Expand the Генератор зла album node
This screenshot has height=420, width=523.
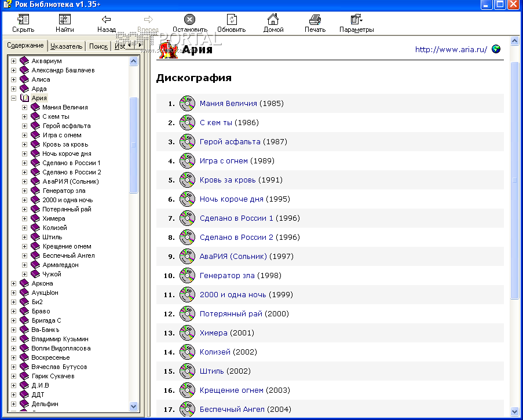tap(24, 191)
